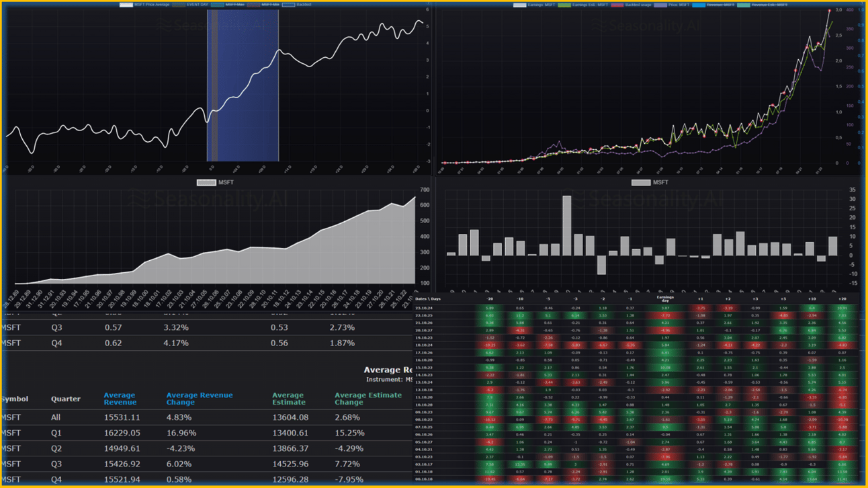The width and height of the screenshot is (868, 488).
Task: Click the Dates \ Days heatmap header
Action: pyautogui.click(x=428, y=298)
